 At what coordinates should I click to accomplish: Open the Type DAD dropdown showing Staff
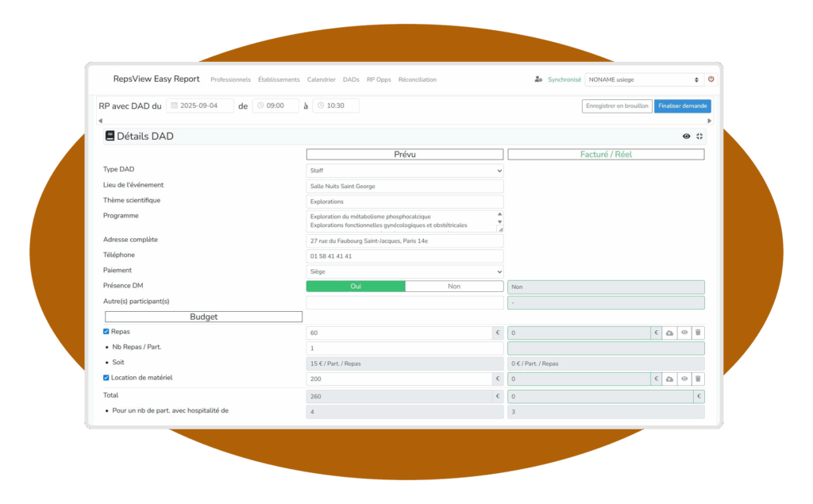coord(405,171)
